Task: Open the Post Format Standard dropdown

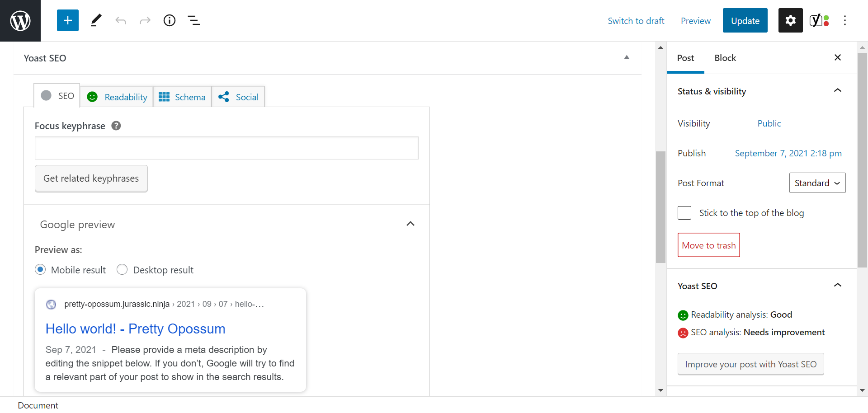Action: [x=817, y=183]
